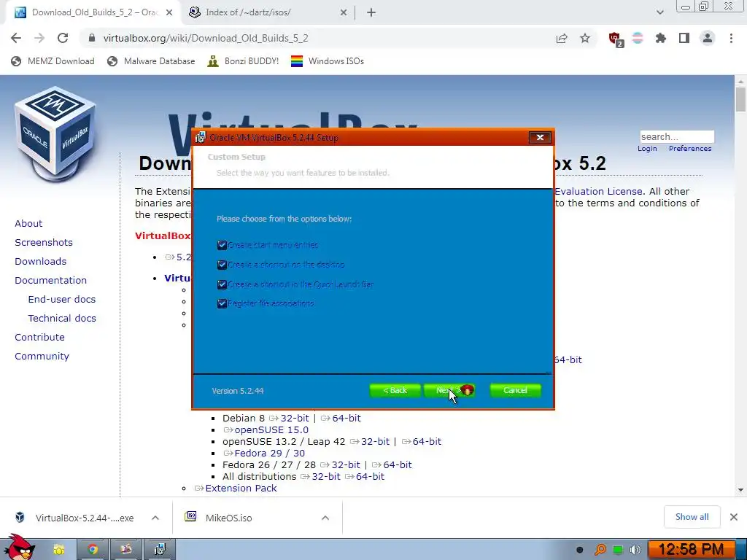Uncheck Create a shortcut in Quick Launch Bar

pos(222,284)
